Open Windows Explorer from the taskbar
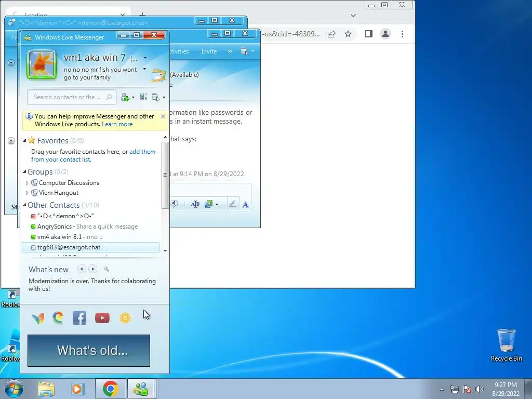The height and width of the screenshot is (399, 532). 46,389
